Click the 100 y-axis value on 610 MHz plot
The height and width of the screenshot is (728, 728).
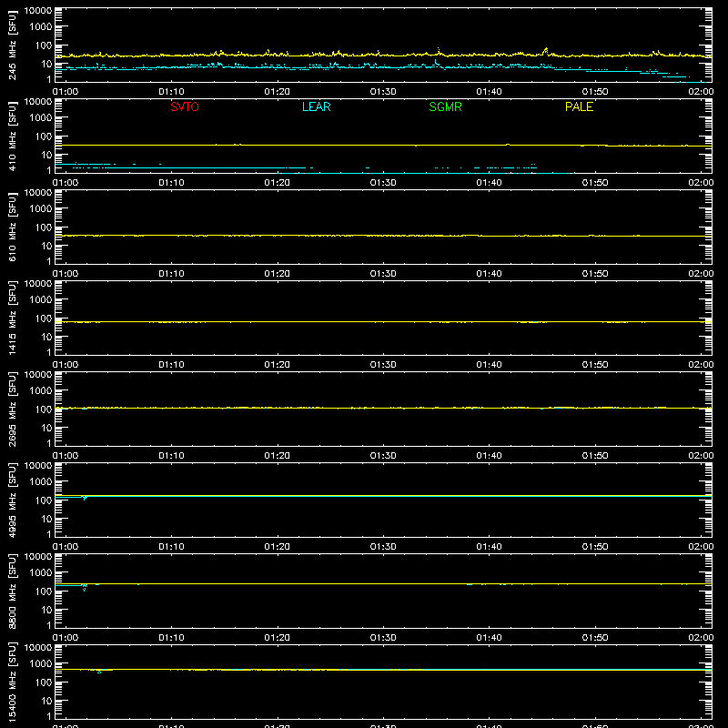[44, 227]
